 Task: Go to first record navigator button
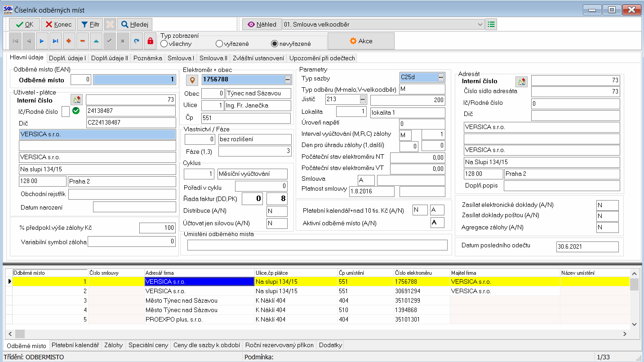[15, 41]
